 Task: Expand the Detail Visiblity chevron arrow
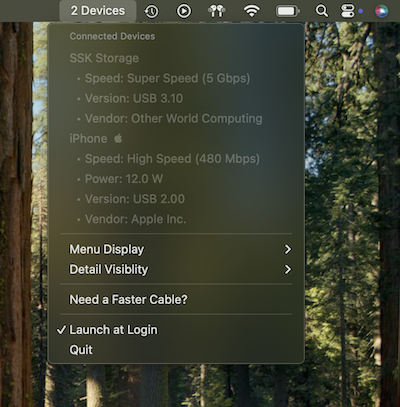pos(288,269)
